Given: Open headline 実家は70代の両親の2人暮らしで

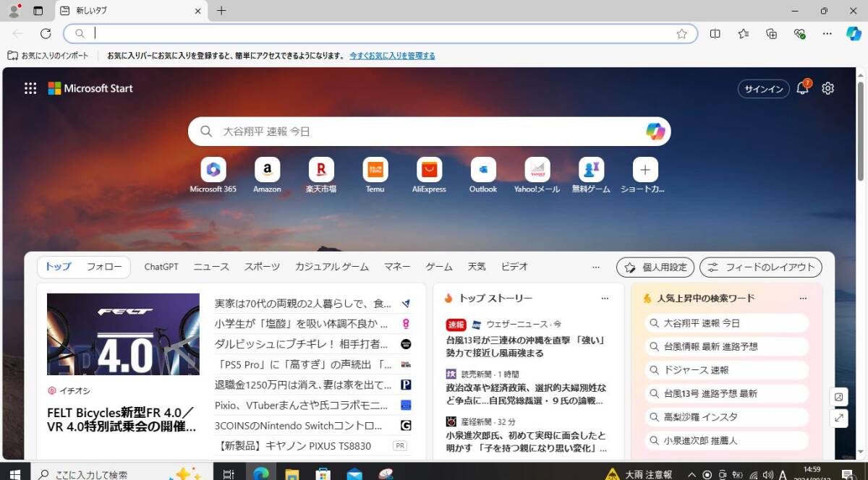Looking at the screenshot, I should coord(303,304).
